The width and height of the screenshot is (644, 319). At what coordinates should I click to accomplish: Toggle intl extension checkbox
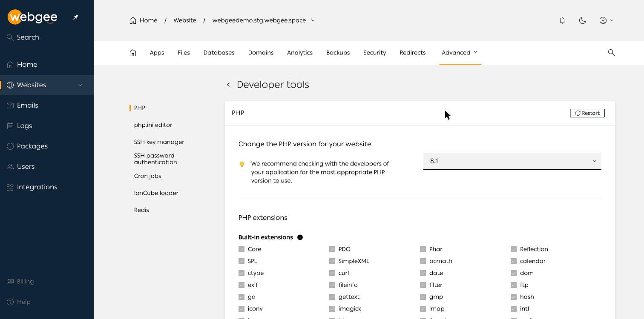[x=514, y=309]
